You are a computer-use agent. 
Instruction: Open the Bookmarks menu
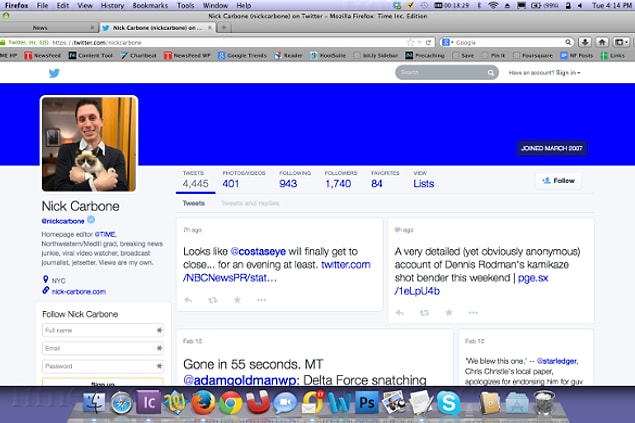tap(150, 5)
